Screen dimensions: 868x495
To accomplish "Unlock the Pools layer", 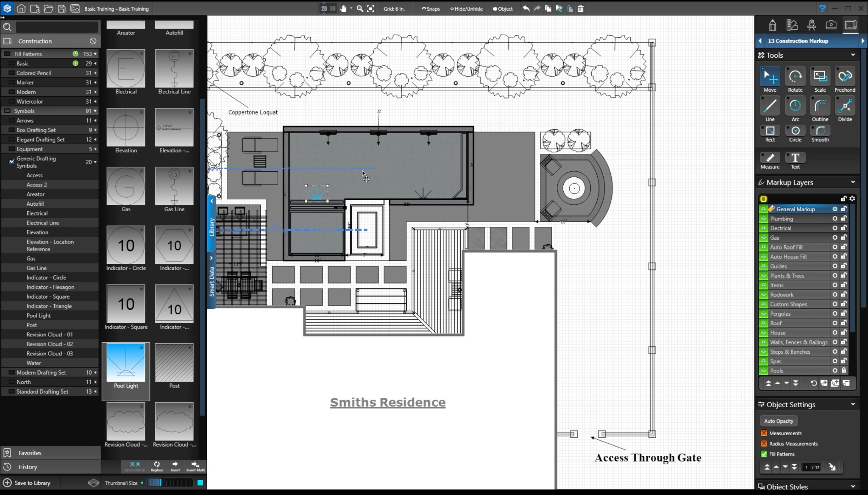I will (843, 371).
